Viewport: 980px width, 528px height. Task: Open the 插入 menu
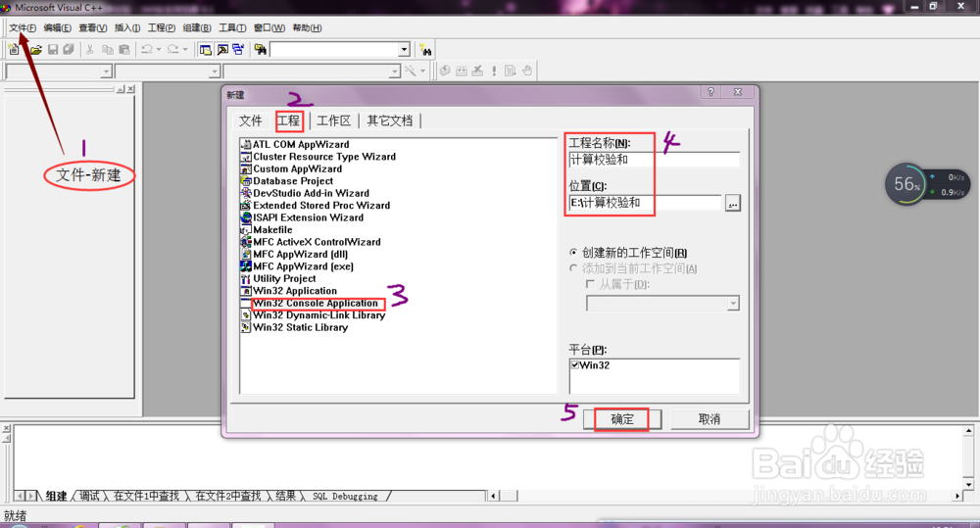(x=126, y=27)
